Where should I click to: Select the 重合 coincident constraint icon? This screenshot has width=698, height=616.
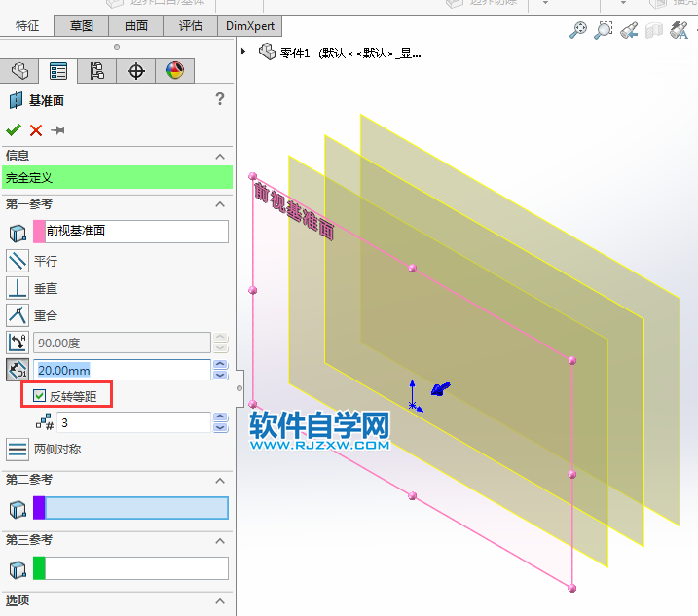[x=18, y=315]
